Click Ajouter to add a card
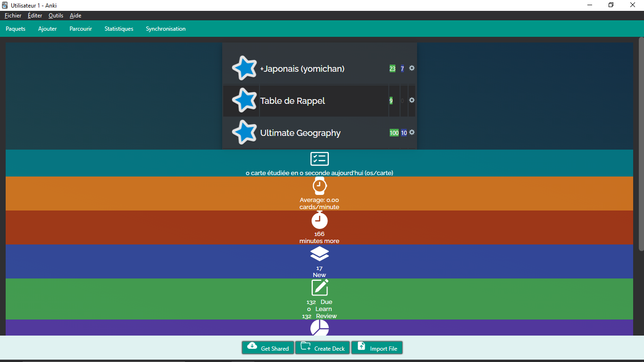This screenshot has width=644, height=362. [x=48, y=29]
